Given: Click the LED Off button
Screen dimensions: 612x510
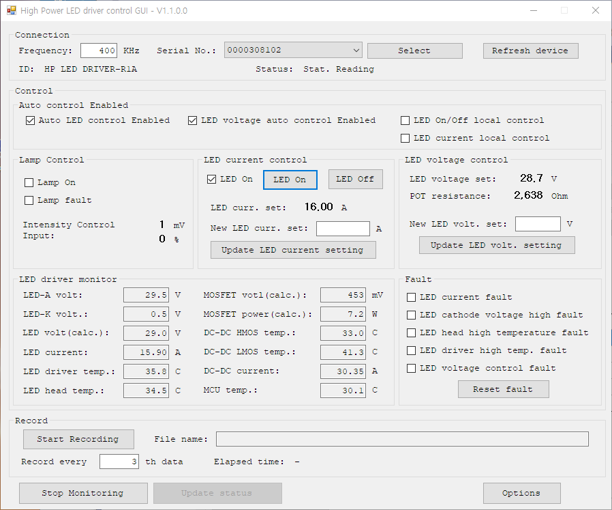Looking at the screenshot, I should click(355, 179).
